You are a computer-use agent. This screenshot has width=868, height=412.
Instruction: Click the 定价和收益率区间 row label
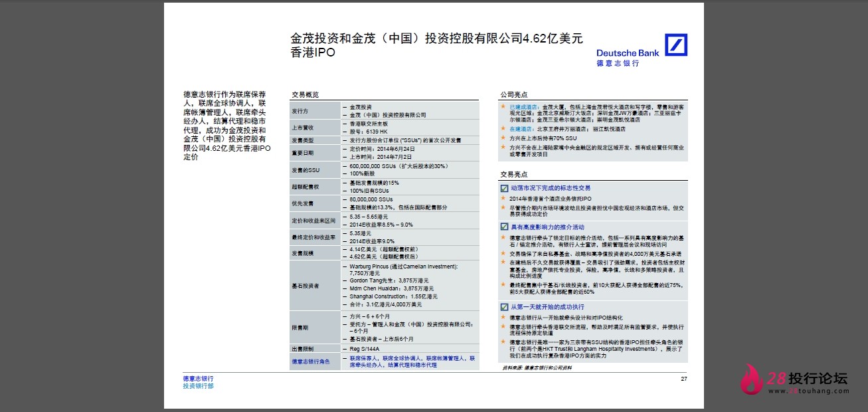(x=313, y=221)
